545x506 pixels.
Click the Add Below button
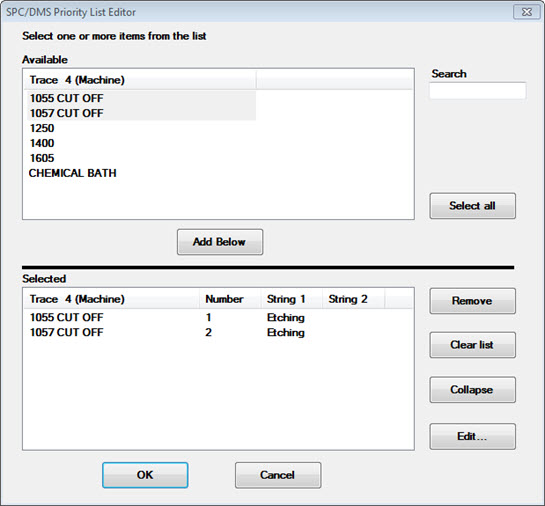pyautogui.click(x=220, y=242)
